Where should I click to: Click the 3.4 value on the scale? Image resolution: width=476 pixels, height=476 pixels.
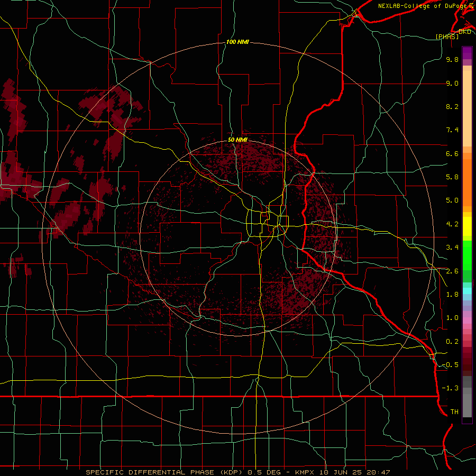tap(452, 248)
